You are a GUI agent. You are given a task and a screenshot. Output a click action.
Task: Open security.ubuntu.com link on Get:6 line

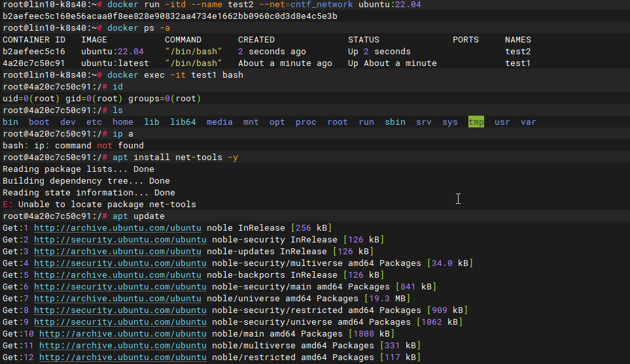(x=120, y=286)
